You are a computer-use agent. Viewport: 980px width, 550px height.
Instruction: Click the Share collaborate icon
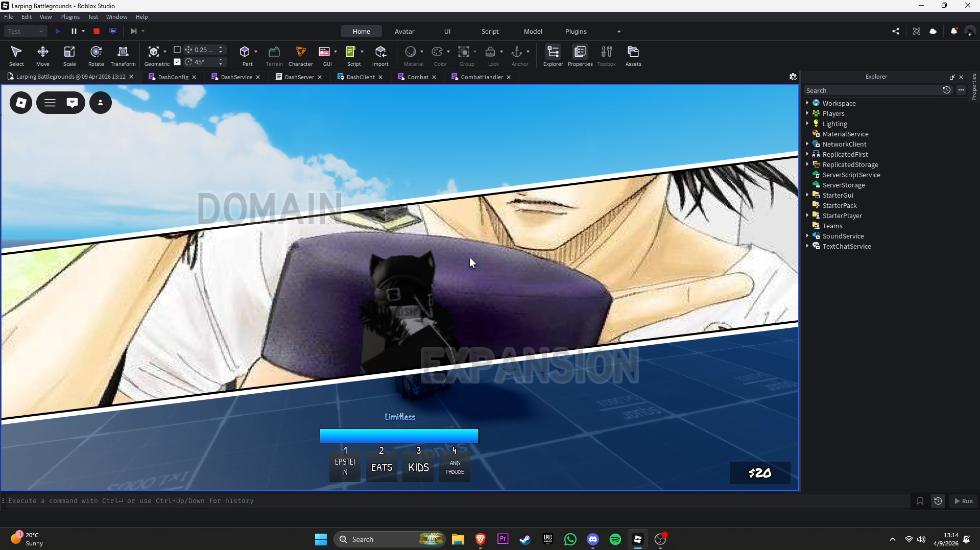point(896,31)
